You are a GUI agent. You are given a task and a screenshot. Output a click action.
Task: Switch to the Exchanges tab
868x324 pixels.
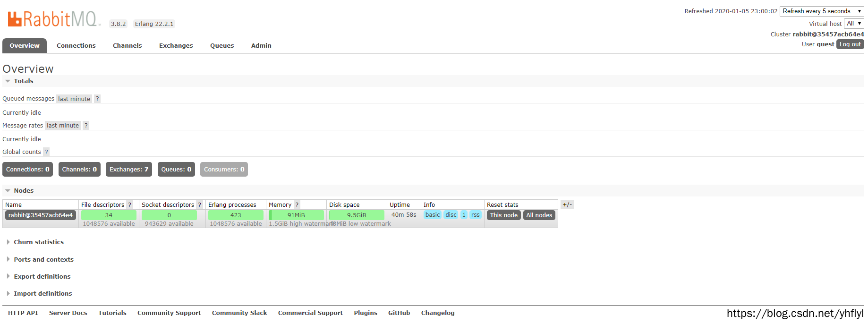[176, 46]
